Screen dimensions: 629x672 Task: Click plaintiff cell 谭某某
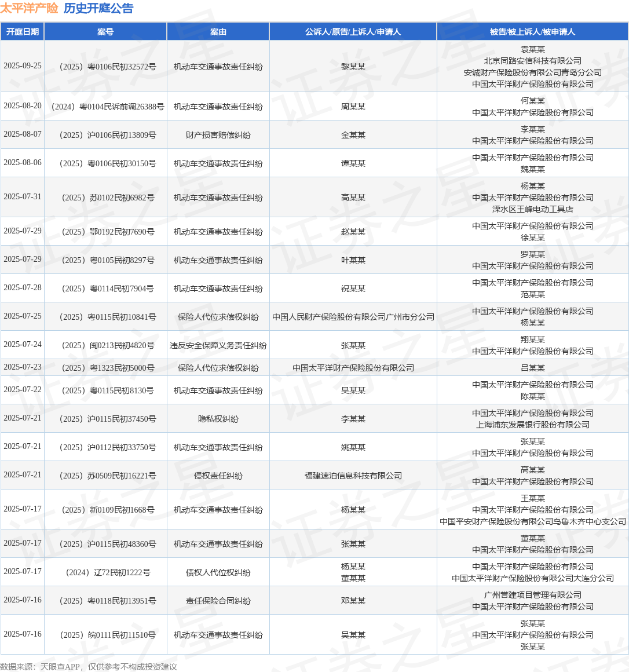[x=353, y=163]
